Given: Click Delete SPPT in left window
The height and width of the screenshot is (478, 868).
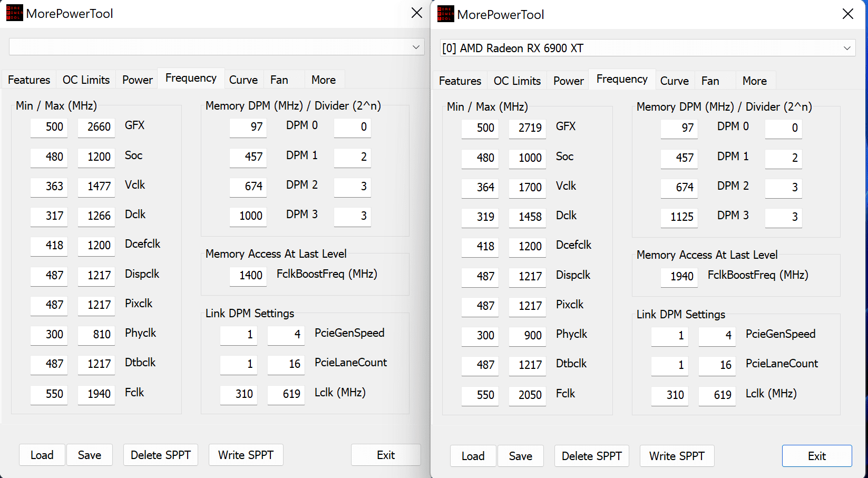Looking at the screenshot, I should coord(161,455).
